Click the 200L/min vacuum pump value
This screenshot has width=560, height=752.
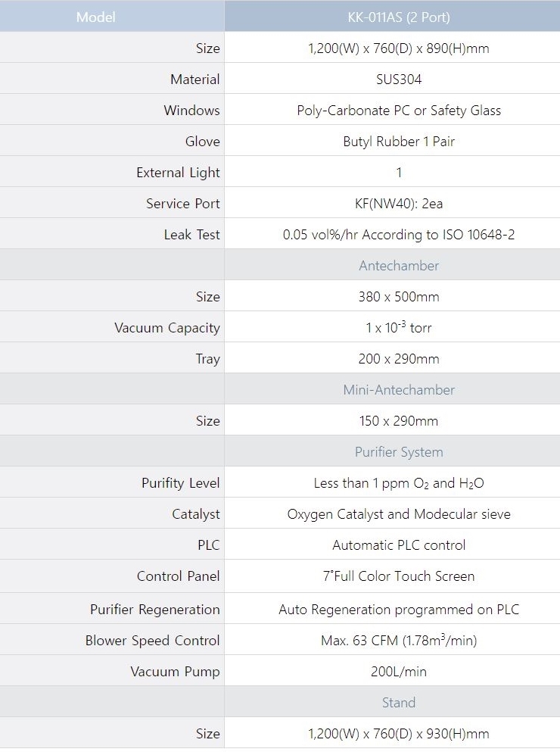tap(399, 672)
